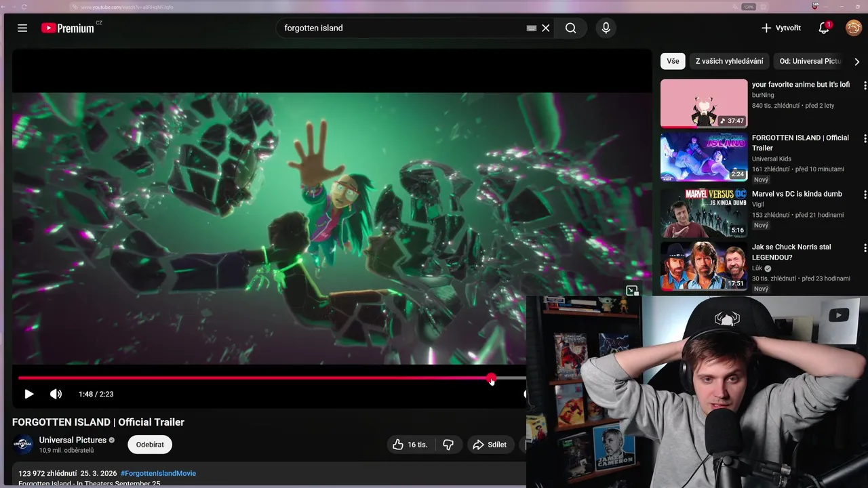Click the 'Lůk' channel name
The image size is (868, 488).
(x=757, y=268)
